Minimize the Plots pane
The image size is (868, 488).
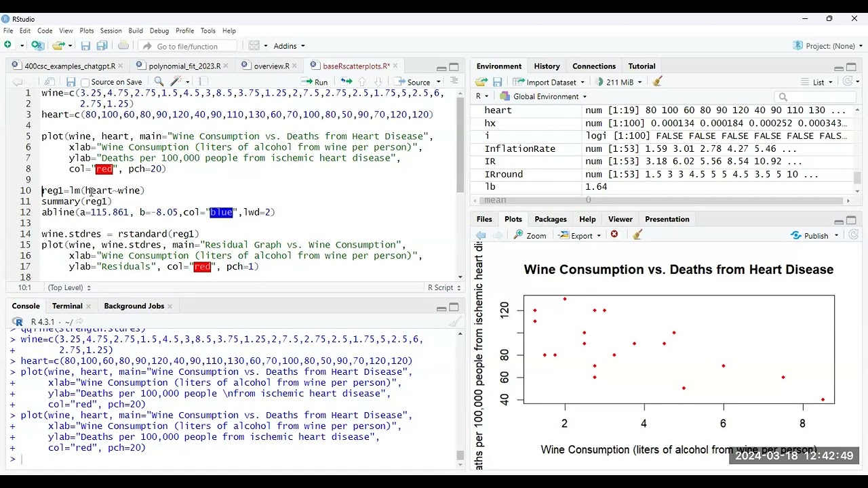point(839,221)
